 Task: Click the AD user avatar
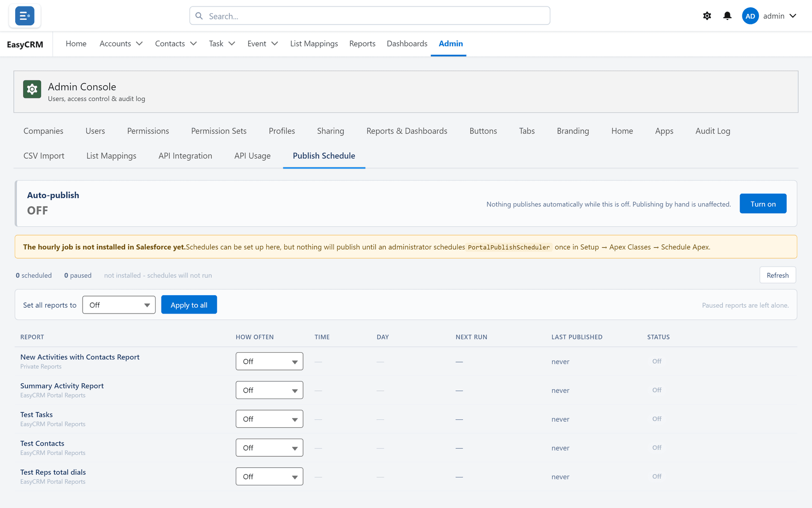tap(750, 16)
